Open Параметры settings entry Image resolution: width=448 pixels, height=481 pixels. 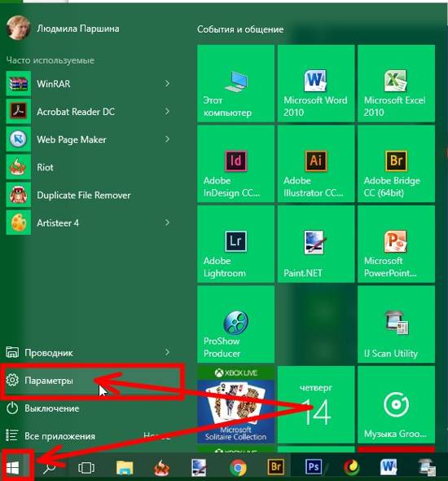92,381
